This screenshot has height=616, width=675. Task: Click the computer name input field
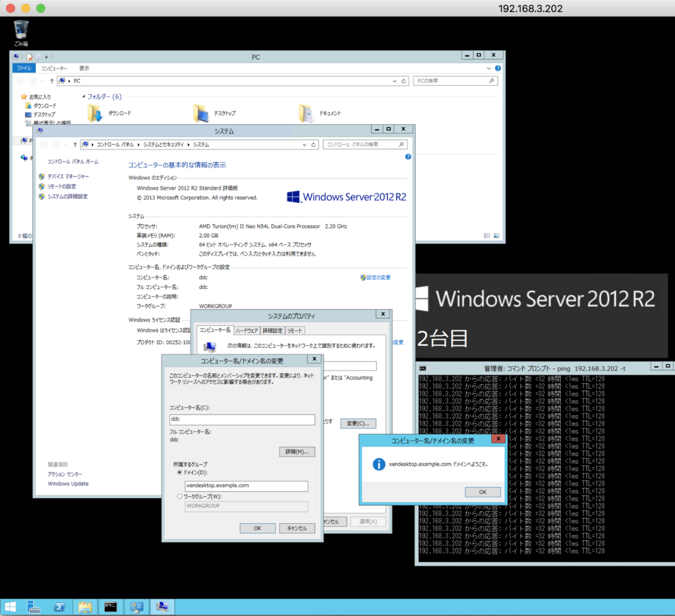tap(243, 420)
